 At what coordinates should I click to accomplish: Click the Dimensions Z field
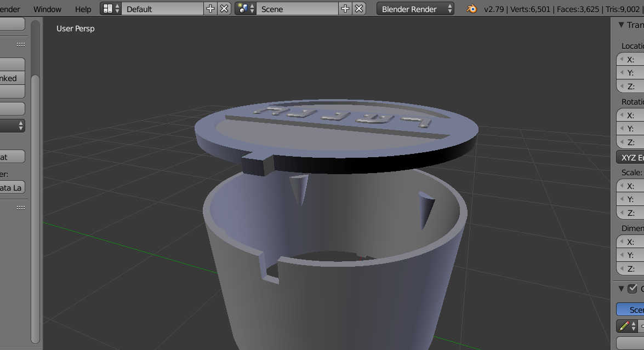pyautogui.click(x=630, y=269)
